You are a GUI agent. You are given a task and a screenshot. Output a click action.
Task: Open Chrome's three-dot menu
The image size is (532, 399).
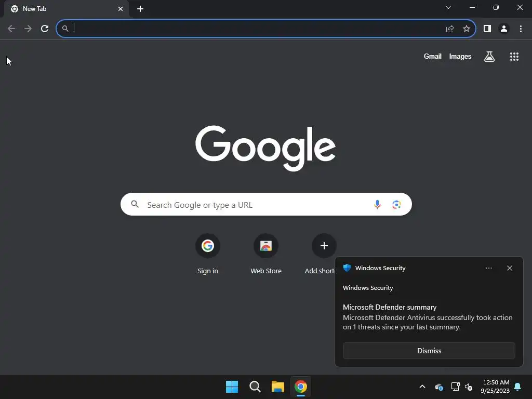click(521, 29)
